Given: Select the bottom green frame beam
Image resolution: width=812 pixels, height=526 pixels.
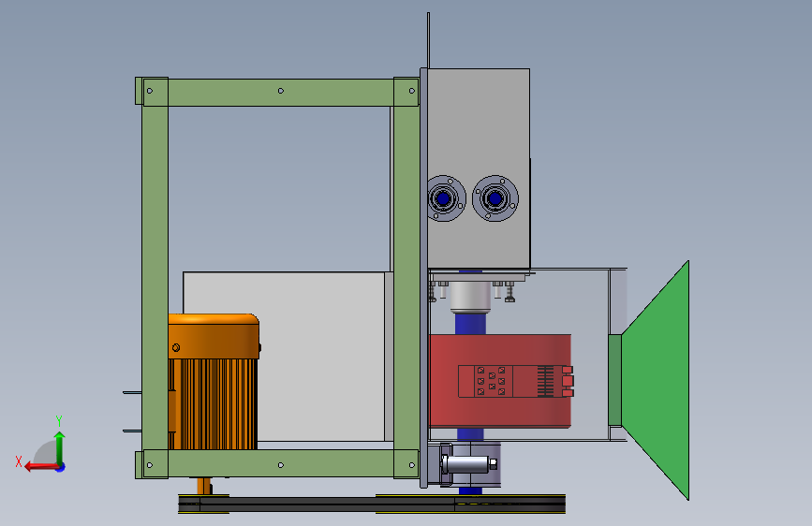Looking at the screenshot, I should pos(280,464).
